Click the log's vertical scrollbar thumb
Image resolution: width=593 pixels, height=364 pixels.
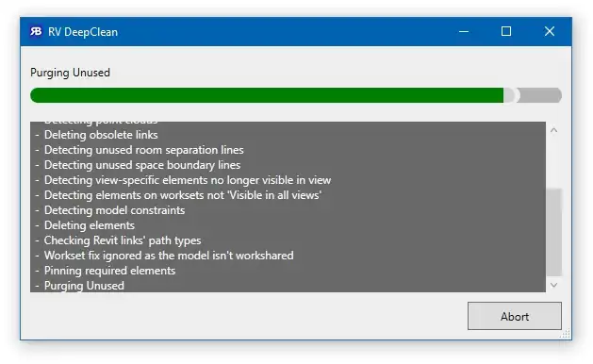pos(553,232)
